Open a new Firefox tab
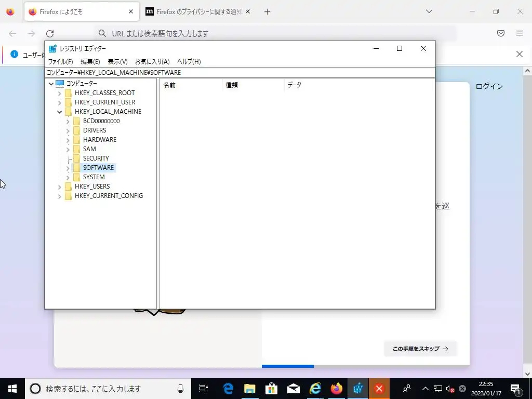 [x=268, y=12]
